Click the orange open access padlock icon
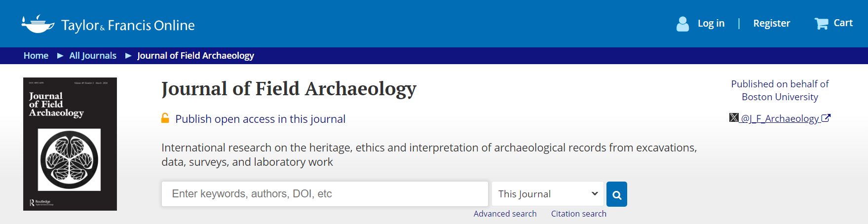This screenshot has height=224, width=868. (165, 118)
